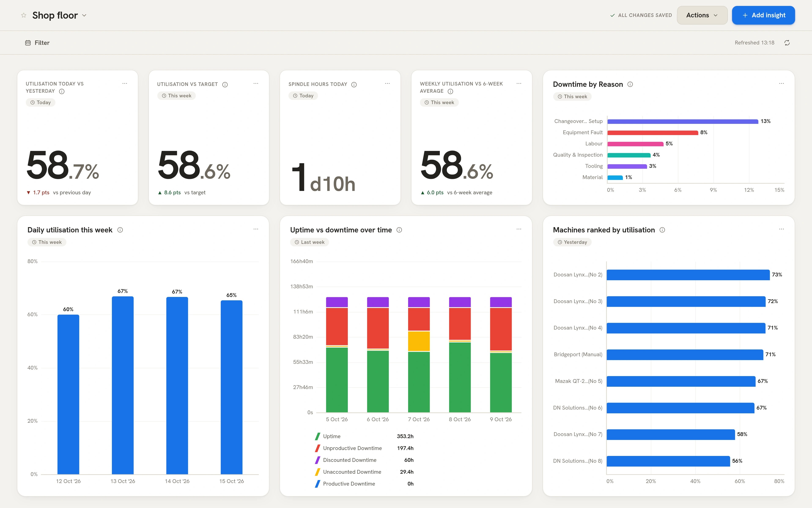Star the Shop floor dashboard as favorite
This screenshot has height=508, width=812.
[23, 15]
